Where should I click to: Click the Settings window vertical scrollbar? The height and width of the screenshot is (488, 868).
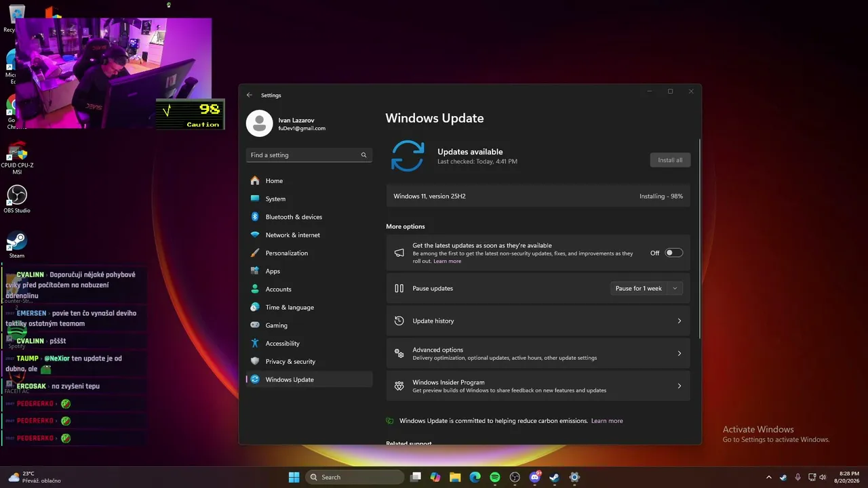point(700,237)
